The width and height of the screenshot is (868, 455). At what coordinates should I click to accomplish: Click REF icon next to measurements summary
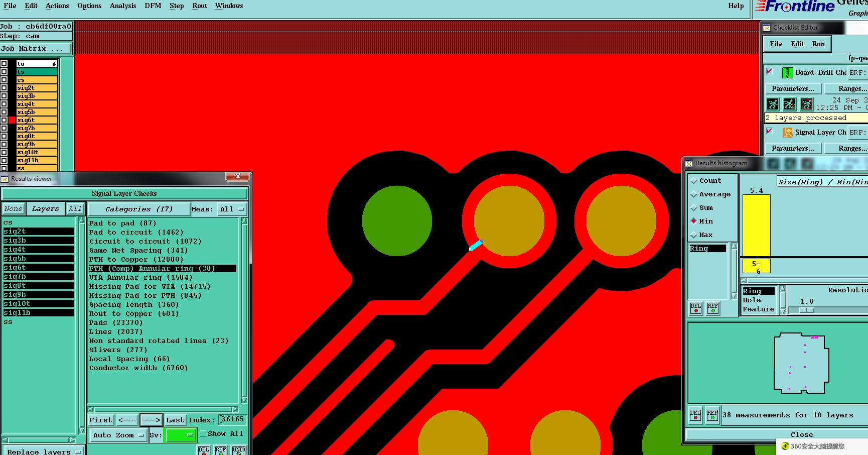[x=712, y=415]
